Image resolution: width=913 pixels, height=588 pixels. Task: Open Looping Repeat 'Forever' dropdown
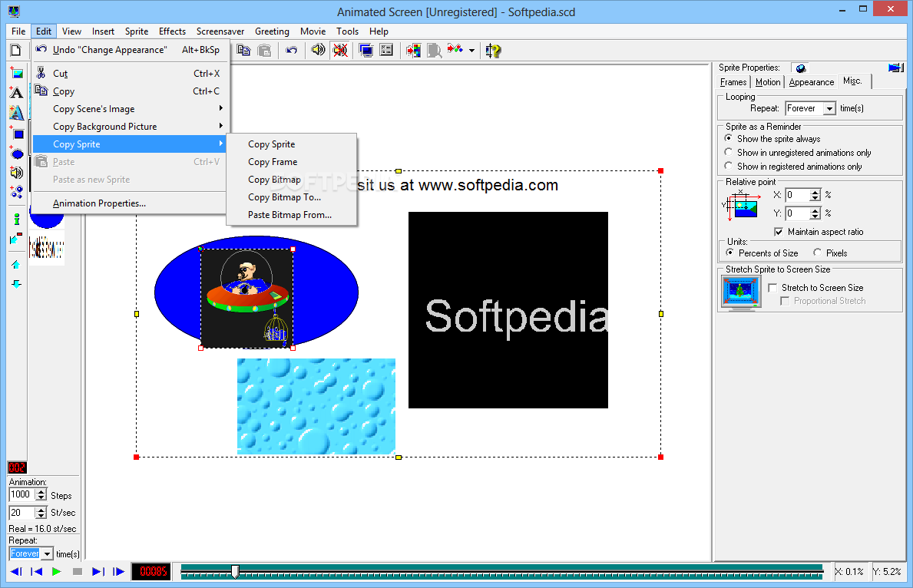[x=830, y=108]
